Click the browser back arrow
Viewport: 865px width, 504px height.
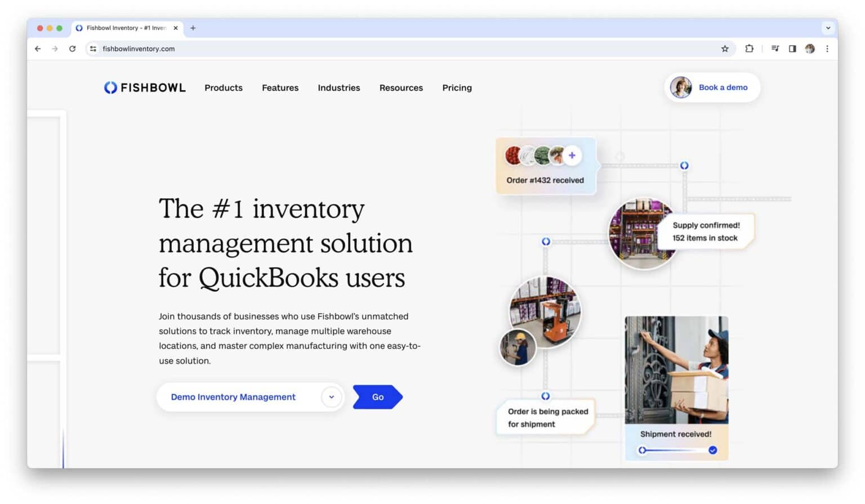click(x=37, y=49)
